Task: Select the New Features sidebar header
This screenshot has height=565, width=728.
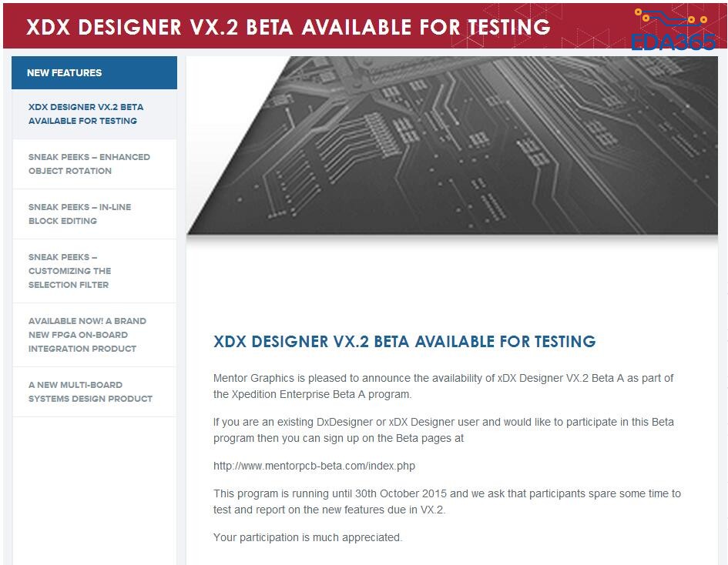Action: (65, 73)
